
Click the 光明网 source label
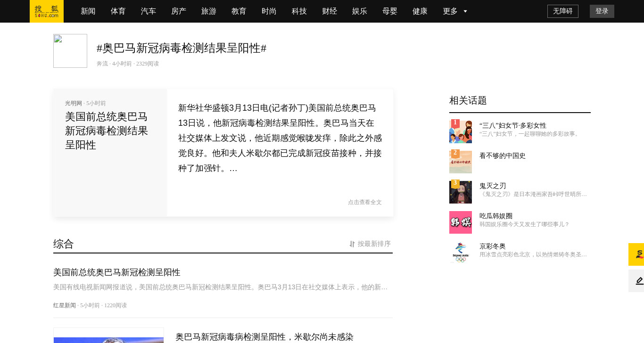click(x=74, y=103)
